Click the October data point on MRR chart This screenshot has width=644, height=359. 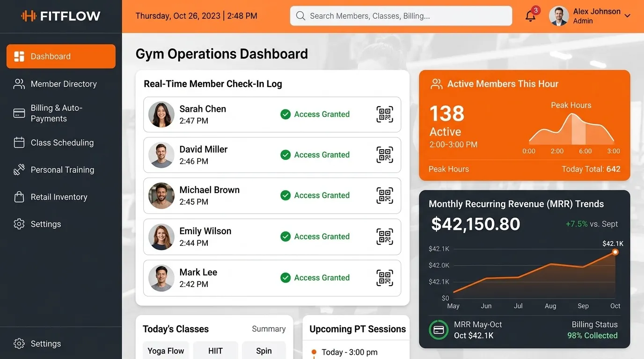point(615,252)
